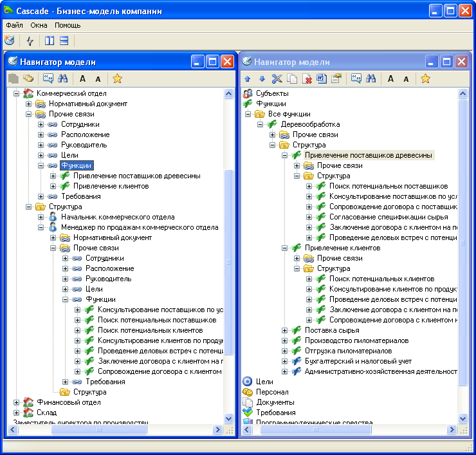This screenshot has height=455, width=476.
Task: Select Согласование спецификации сырья
Action: [389, 217]
